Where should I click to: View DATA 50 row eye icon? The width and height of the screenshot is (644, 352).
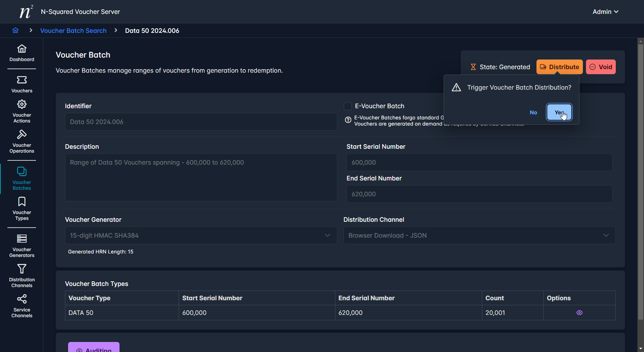[x=579, y=313]
